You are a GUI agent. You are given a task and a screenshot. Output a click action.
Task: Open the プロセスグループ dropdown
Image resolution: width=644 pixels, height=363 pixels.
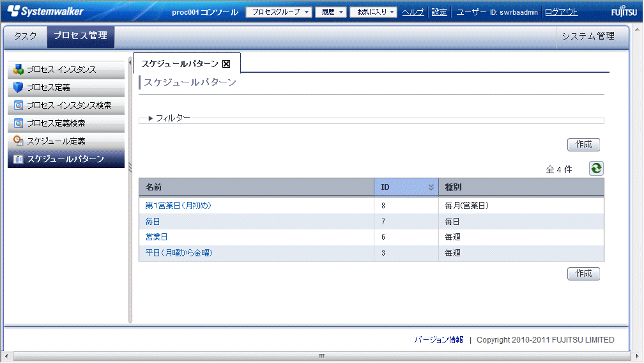click(x=279, y=12)
